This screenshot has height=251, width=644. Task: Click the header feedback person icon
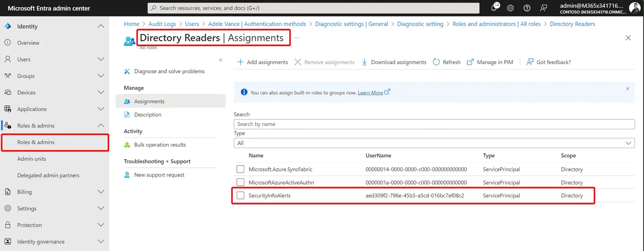544,8
